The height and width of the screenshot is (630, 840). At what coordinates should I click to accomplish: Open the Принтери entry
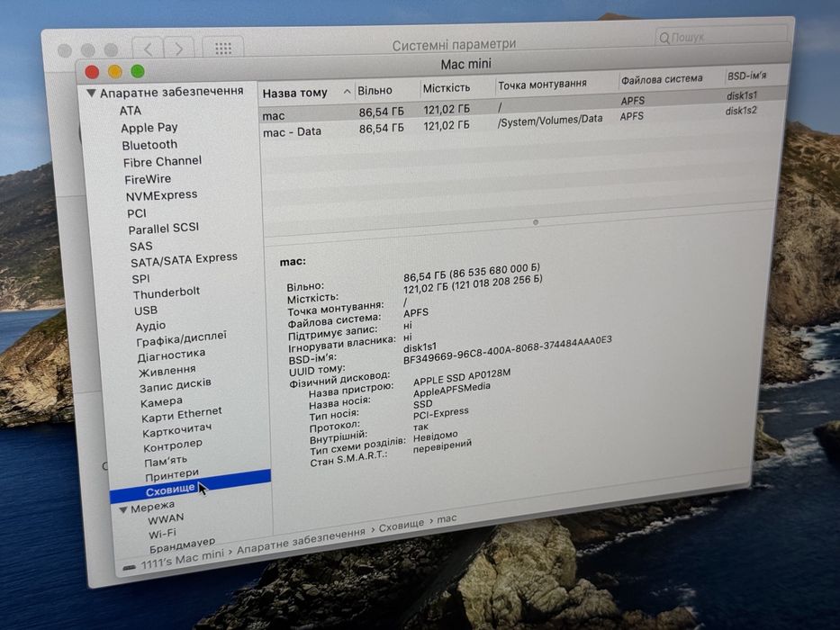[172, 475]
